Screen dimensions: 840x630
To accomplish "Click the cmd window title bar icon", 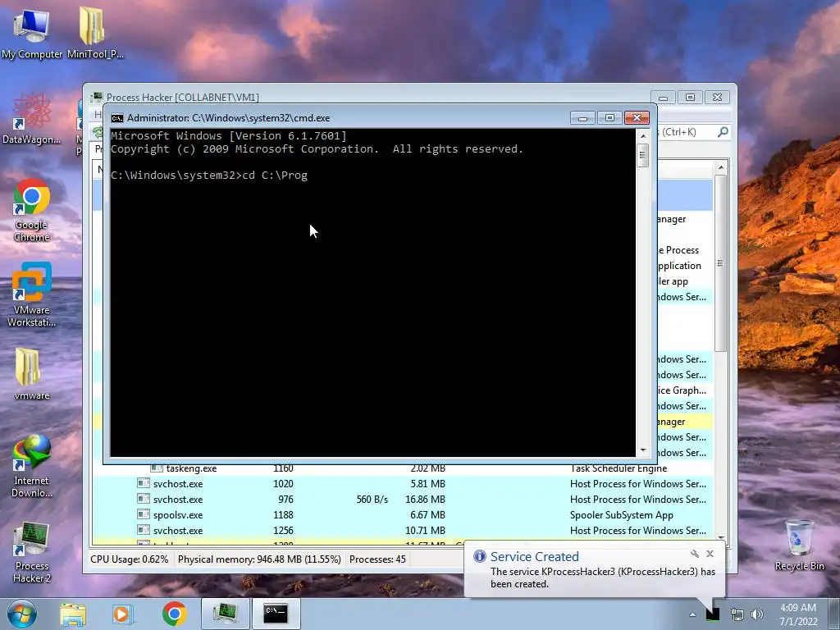I will click(117, 118).
